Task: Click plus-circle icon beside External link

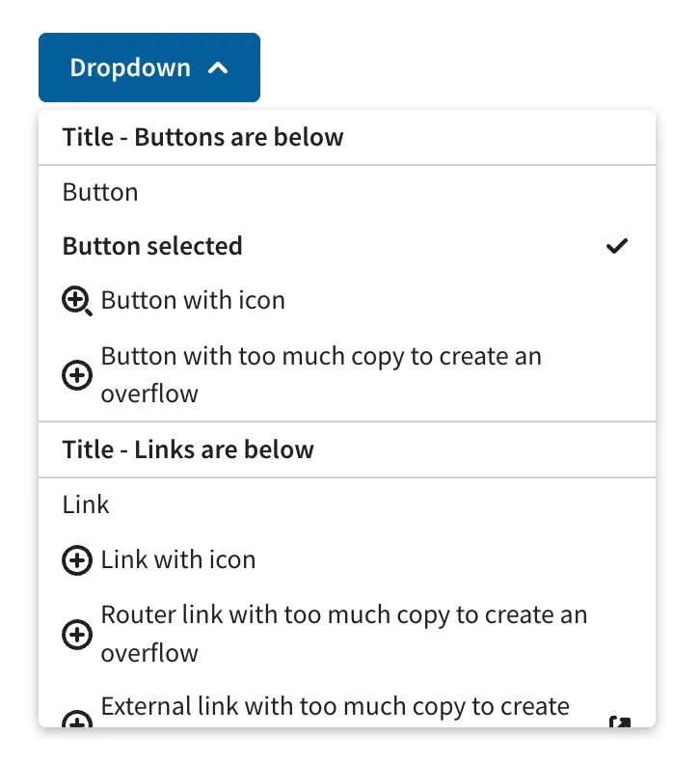Action: 77,721
